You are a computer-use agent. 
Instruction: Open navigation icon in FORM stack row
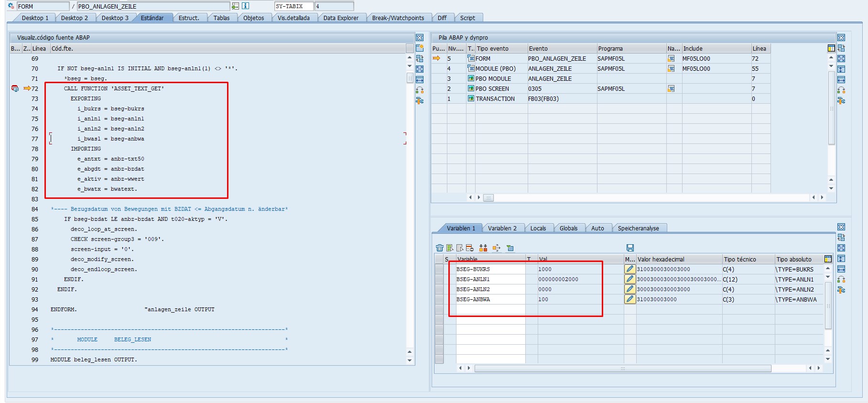[x=671, y=58]
